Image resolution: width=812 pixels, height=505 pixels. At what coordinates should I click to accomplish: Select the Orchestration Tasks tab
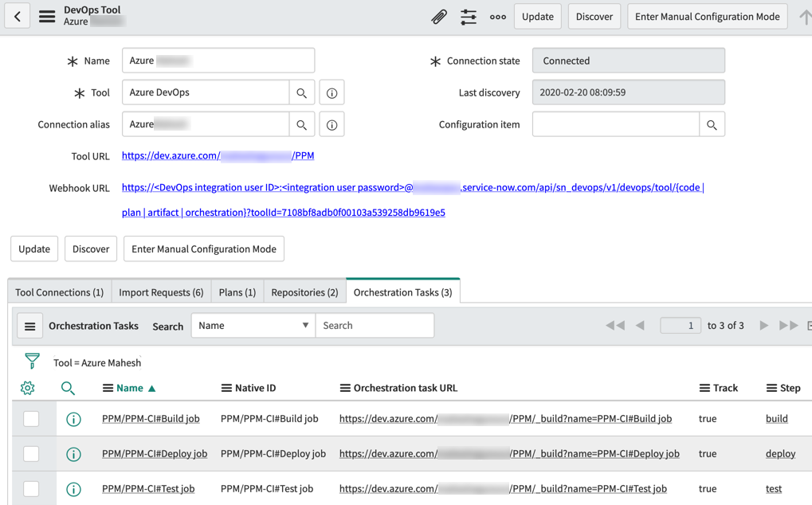(x=403, y=292)
